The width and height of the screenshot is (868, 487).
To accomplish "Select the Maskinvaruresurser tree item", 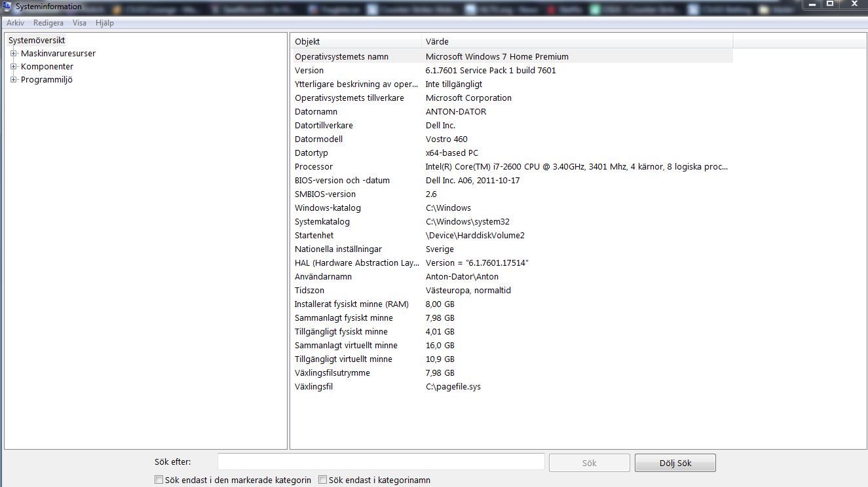I will click(x=58, y=54).
